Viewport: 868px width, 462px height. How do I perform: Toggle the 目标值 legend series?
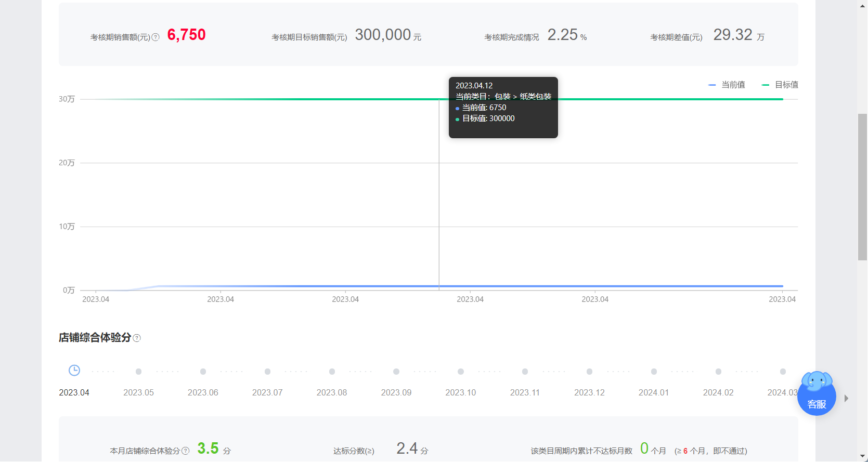pyautogui.click(x=780, y=85)
